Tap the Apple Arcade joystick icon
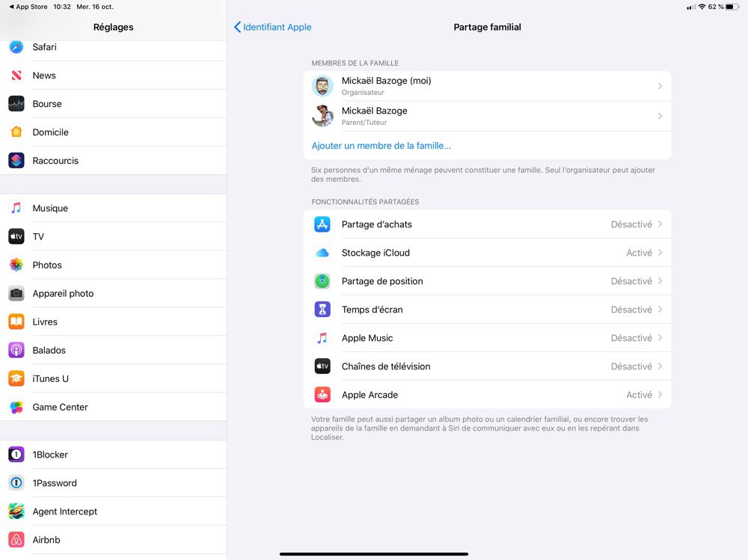 [x=322, y=395]
